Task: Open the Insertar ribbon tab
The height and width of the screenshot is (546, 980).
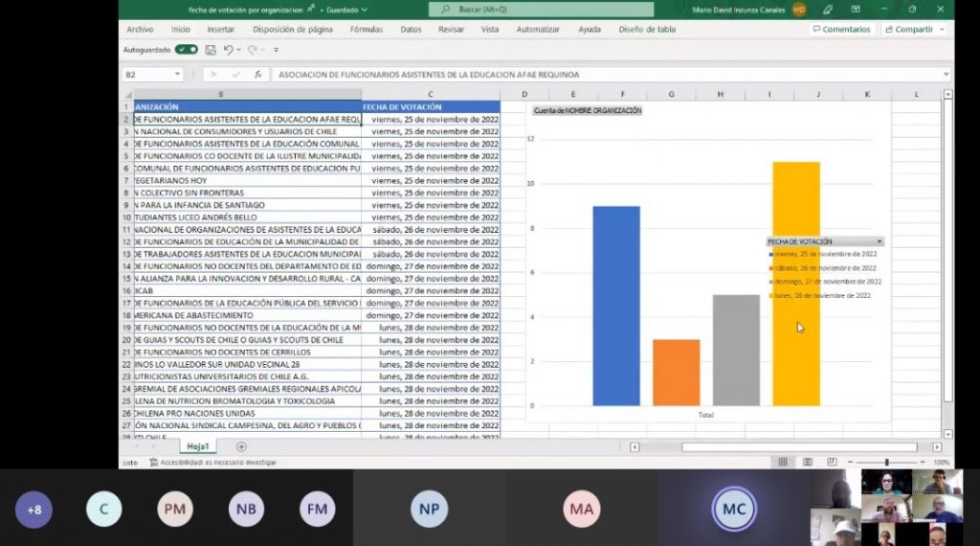Action: [221, 30]
